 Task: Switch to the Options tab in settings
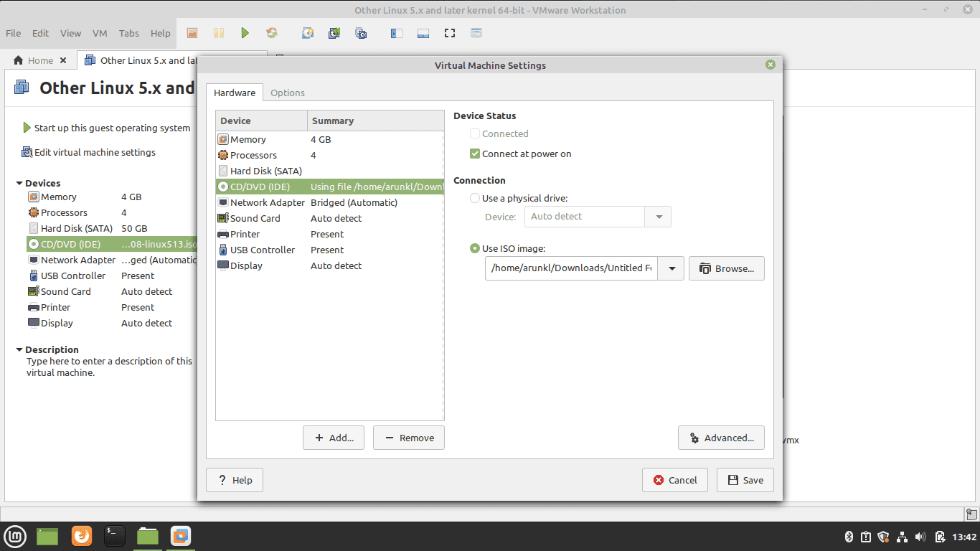(288, 93)
